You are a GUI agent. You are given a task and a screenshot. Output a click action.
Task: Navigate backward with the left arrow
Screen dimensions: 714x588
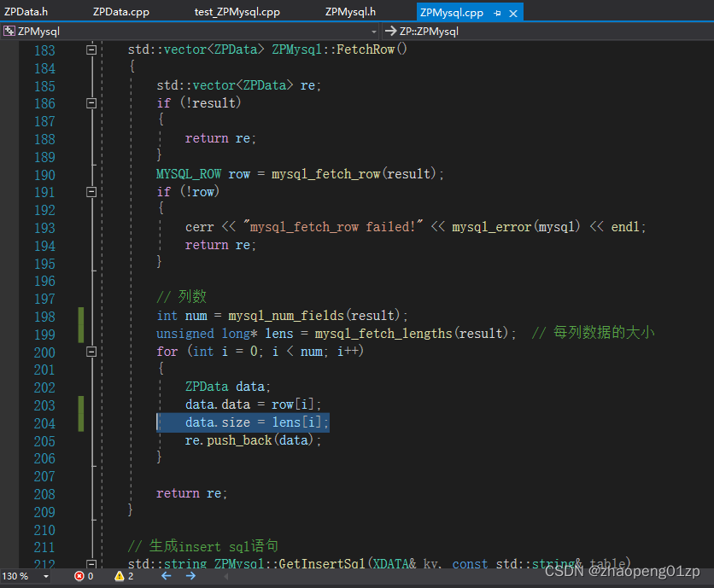tap(167, 576)
